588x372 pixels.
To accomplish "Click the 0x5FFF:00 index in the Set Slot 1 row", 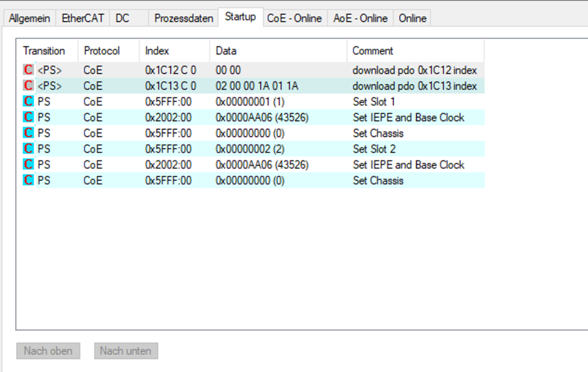I will click(x=168, y=101).
